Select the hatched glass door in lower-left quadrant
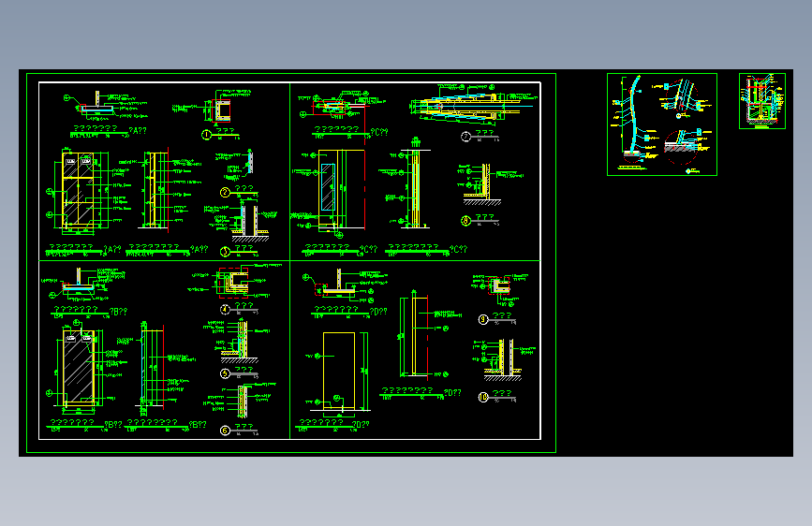The width and height of the screenshot is (812, 526). click(78, 368)
